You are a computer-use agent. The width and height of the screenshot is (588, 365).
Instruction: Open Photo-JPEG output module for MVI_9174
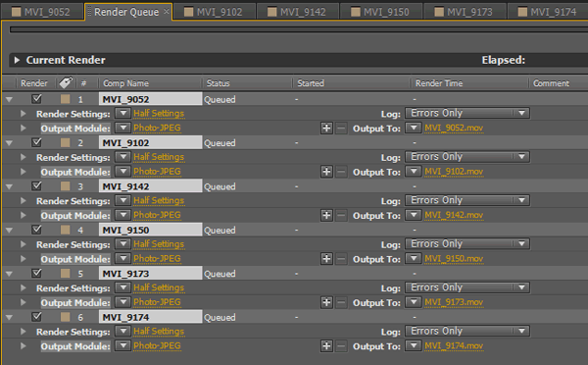pyautogui.click(x=157, y=345)
